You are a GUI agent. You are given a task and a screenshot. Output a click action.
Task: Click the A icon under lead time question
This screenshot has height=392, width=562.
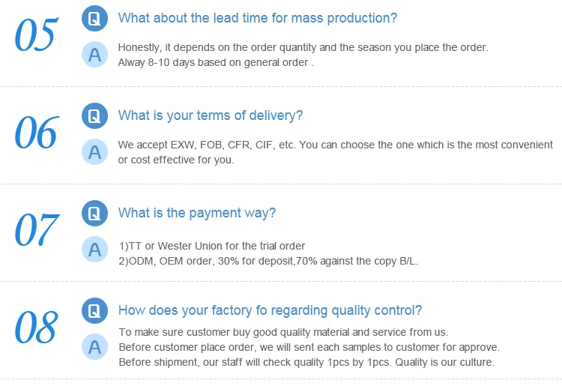click(x=94, y=54)
